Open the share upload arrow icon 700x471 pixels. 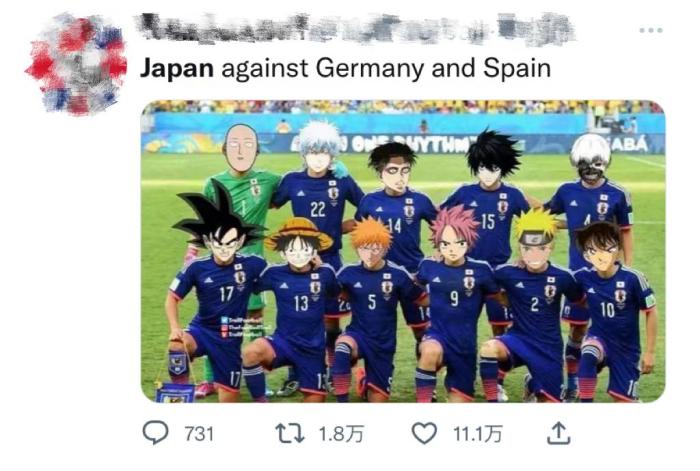coord(558,433)
